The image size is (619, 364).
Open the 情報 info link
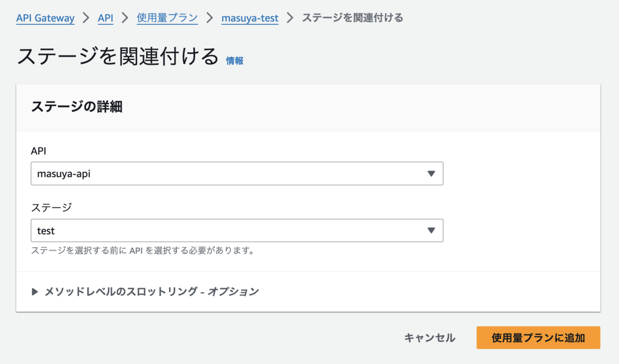click(x=235, y=61)
